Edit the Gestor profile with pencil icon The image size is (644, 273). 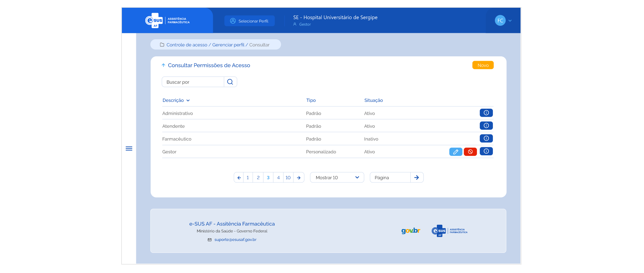point(456,152)
